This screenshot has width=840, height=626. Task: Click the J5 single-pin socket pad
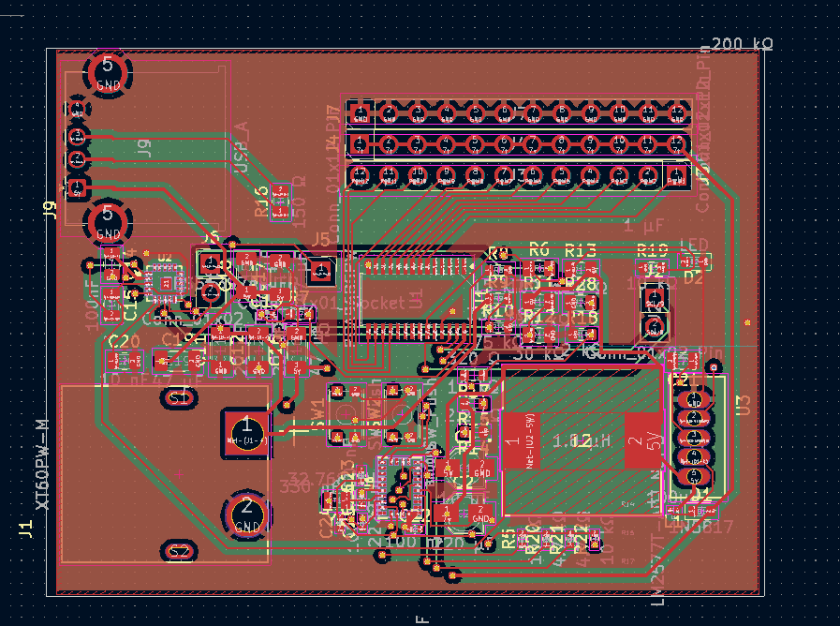pyautogui.click(x=321, y=272)
